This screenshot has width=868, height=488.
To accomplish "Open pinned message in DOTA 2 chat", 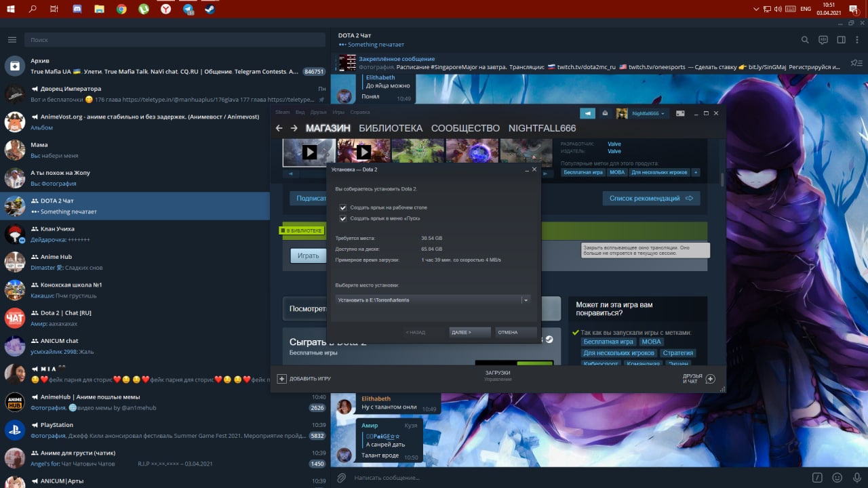I will pyautogui.click(x=590, y=63).
